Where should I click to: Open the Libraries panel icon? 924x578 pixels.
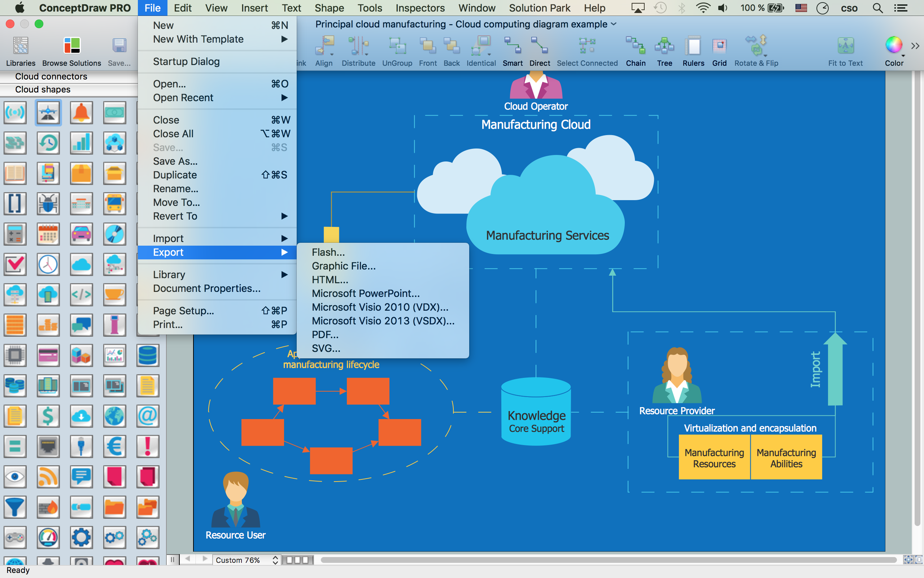coord(21,46)
